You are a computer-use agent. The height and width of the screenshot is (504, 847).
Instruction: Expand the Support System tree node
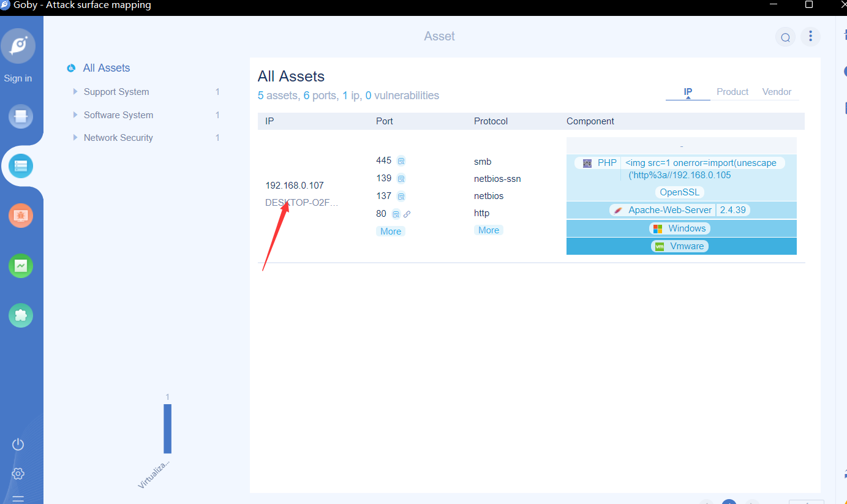75,92
